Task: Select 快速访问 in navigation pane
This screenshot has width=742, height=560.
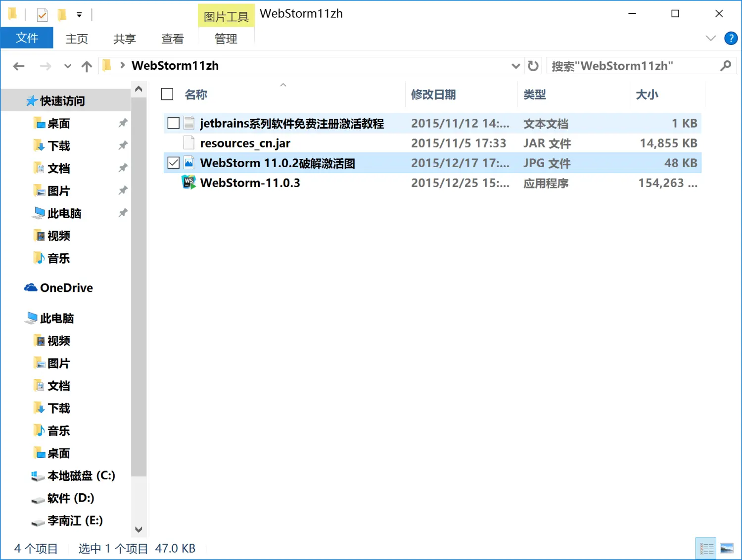Action: pos(62,101)
